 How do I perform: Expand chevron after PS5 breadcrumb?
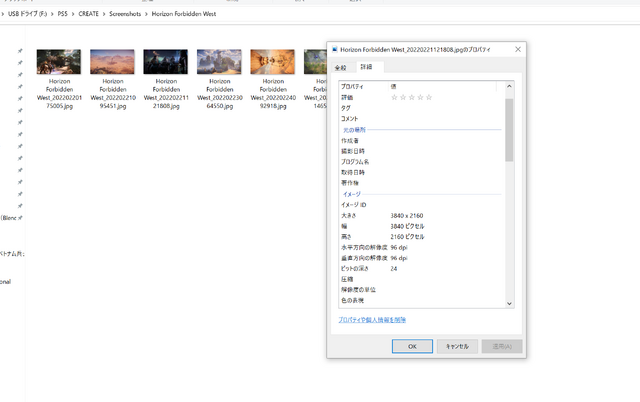(x=73, y=14)
